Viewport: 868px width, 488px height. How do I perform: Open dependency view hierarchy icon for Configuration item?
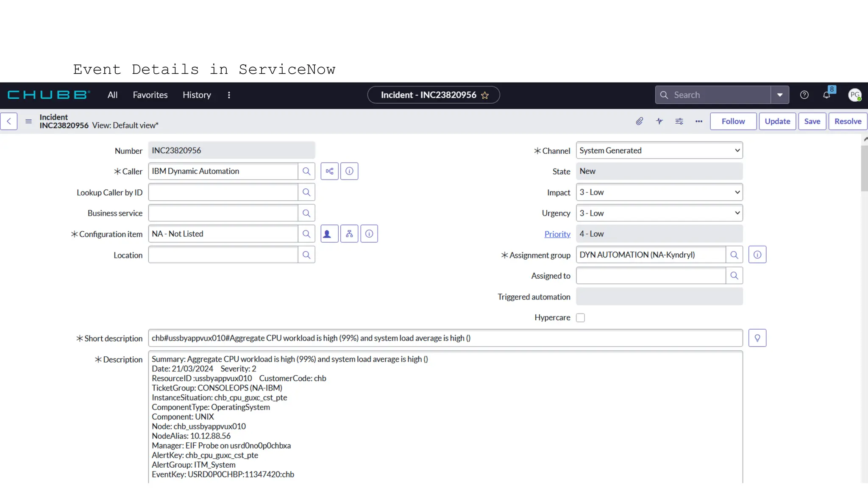click(349, 234)
